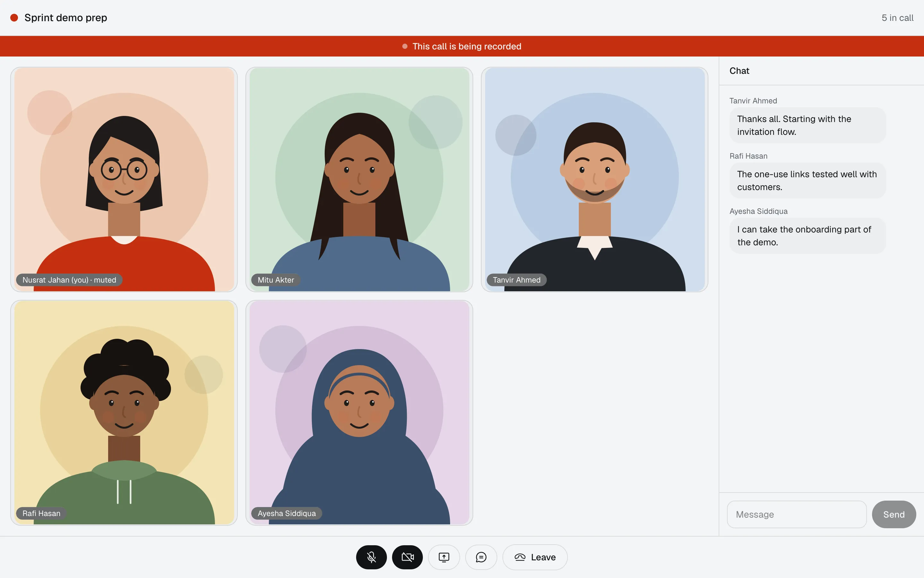Select Mitu Akter's video tile
The height and width of the screenshot is (578, 924).
click(x=359, y=179)
